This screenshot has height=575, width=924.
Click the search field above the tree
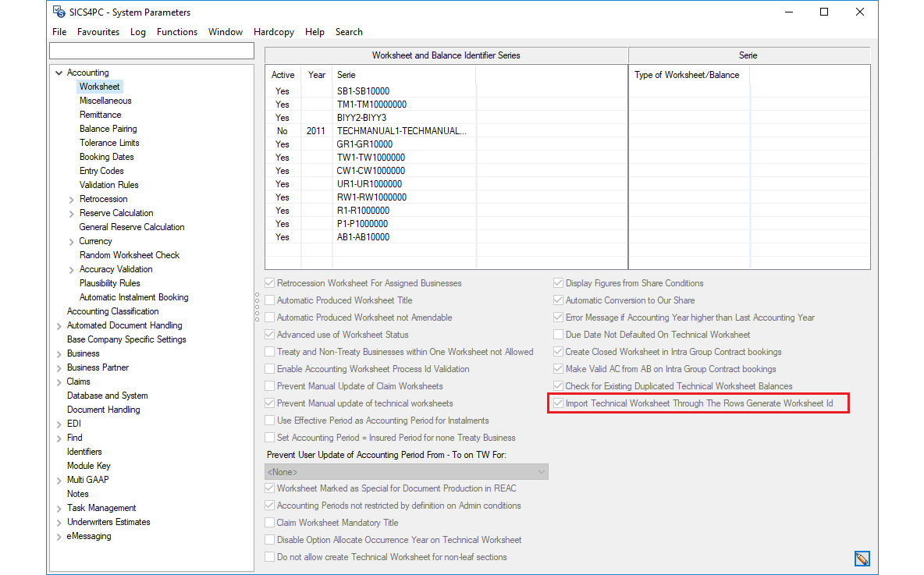pyautogui.click(x=151, y=51)
